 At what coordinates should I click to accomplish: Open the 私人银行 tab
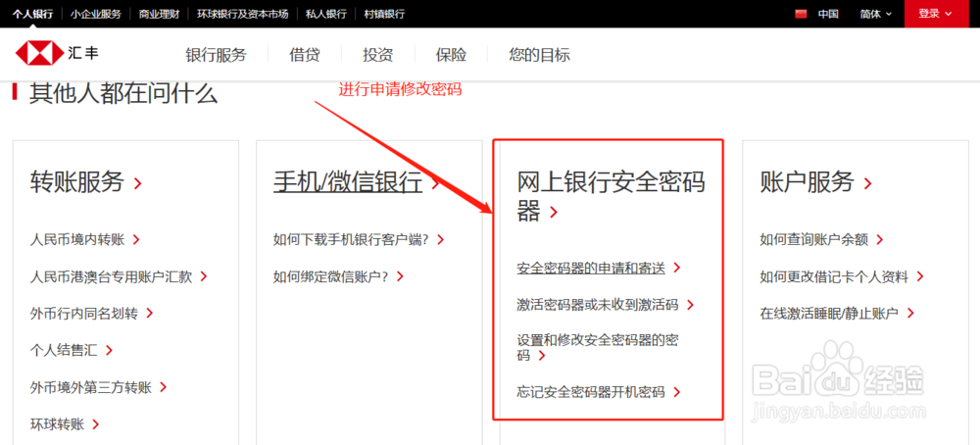point(325,14)
